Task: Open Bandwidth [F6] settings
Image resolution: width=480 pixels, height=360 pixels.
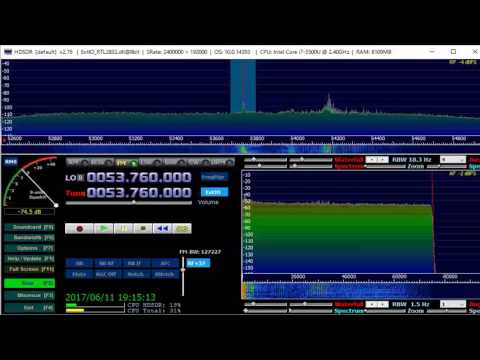Action: coord(30,238)
